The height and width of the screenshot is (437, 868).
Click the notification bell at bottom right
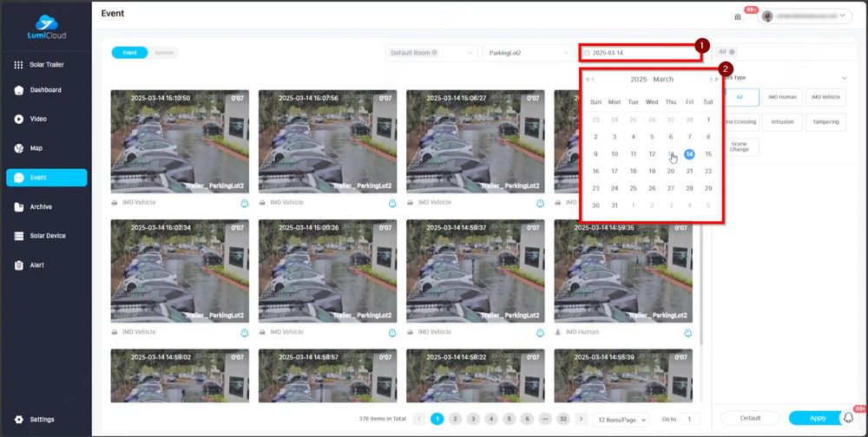849,418
